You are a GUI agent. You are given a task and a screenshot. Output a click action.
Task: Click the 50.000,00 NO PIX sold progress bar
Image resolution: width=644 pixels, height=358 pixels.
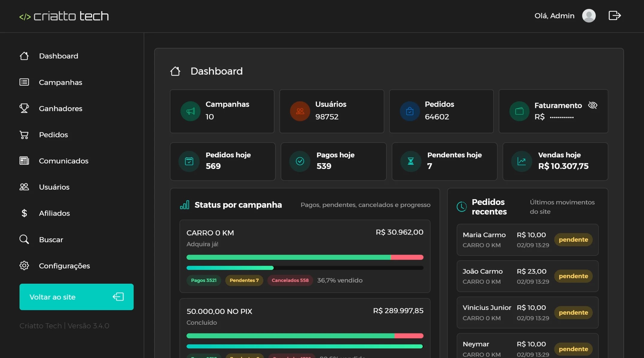pos(305,346)
